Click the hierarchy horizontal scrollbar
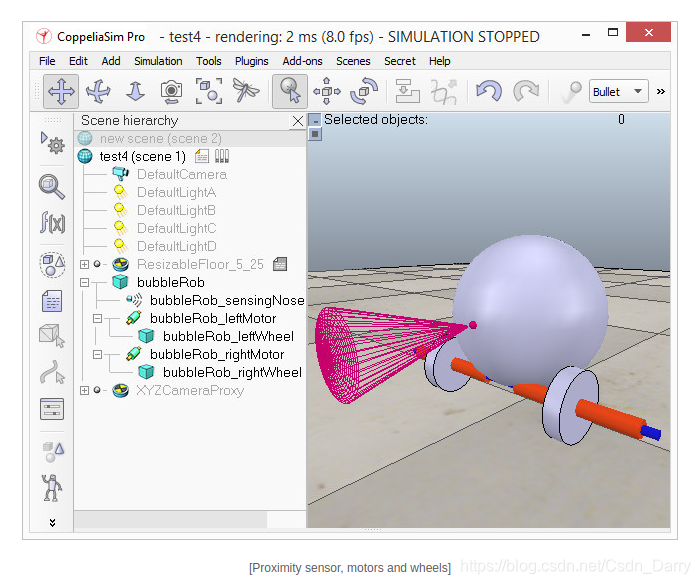700x584 pixels. (x=171, y=519)
